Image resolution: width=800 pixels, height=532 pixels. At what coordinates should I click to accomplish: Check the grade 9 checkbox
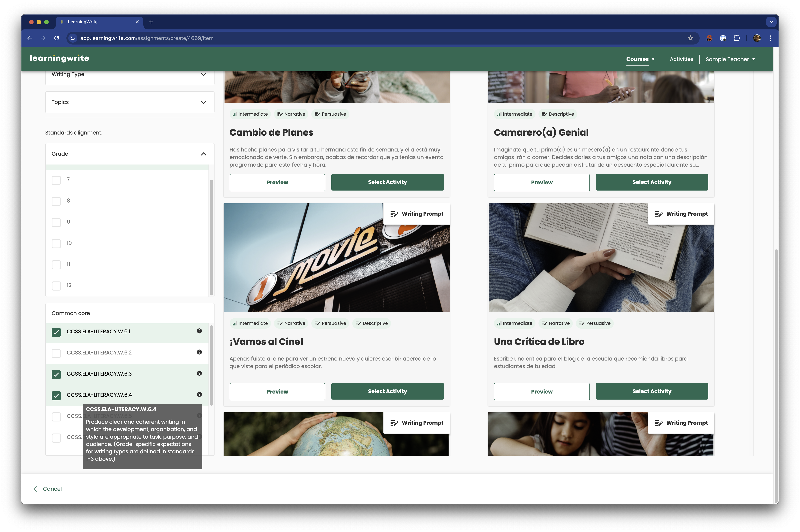(56, 222)
